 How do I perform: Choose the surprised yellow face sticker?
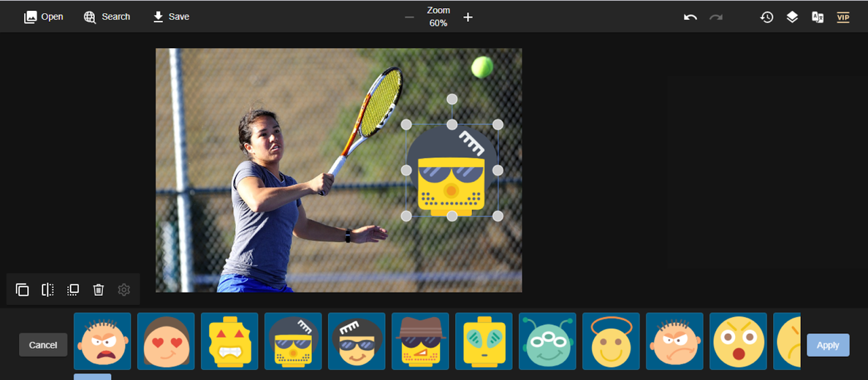[x=738, y=341]
